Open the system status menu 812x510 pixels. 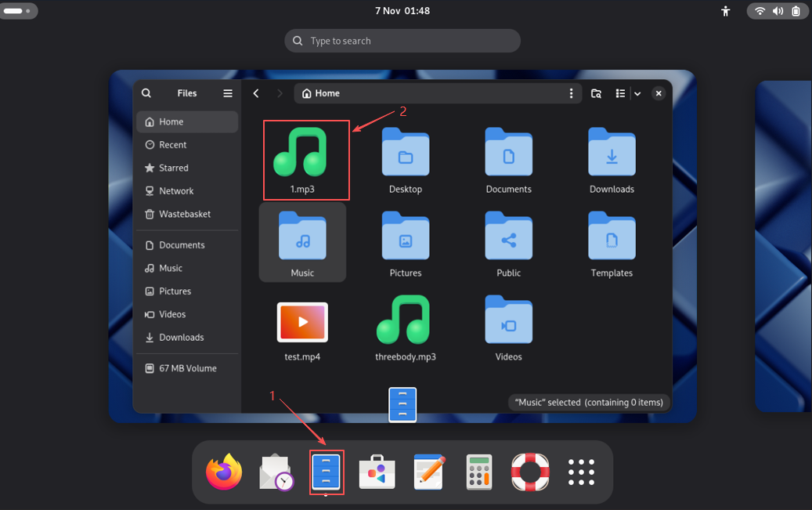tap(777, 11)
